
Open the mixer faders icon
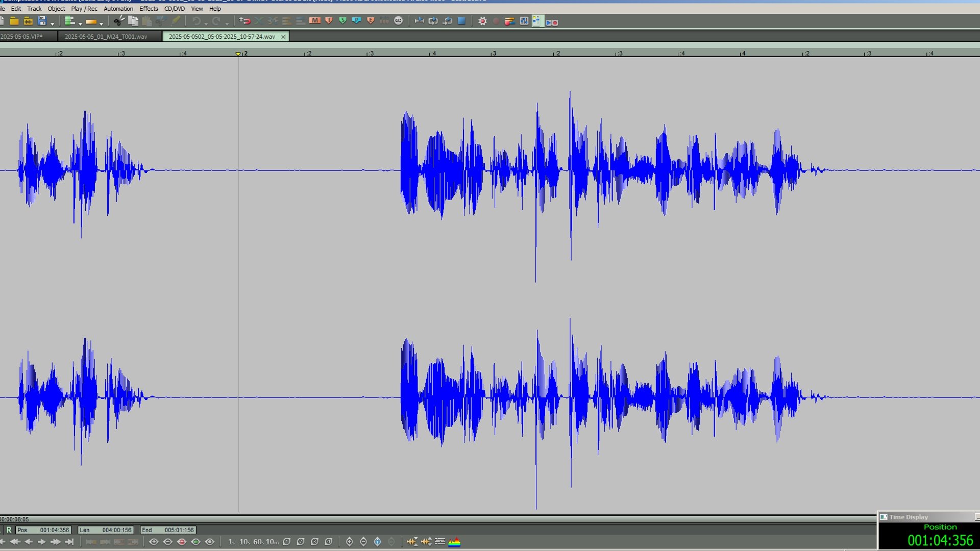click(524, 21)
